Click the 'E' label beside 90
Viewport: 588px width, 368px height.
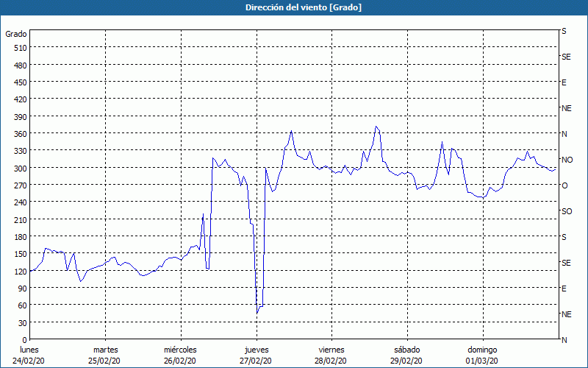564,289
